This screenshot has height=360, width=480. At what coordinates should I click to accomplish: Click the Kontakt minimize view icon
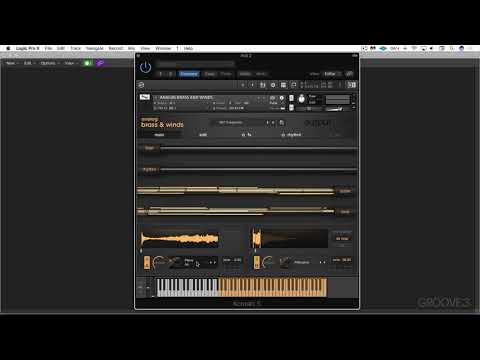(x=293, y=85)
